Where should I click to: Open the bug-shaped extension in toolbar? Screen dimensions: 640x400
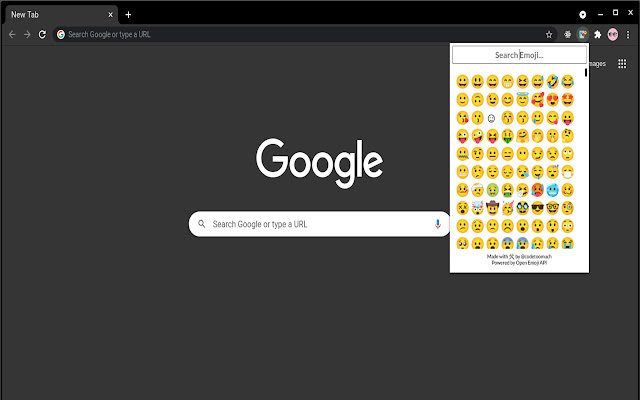tap(567, 35)
